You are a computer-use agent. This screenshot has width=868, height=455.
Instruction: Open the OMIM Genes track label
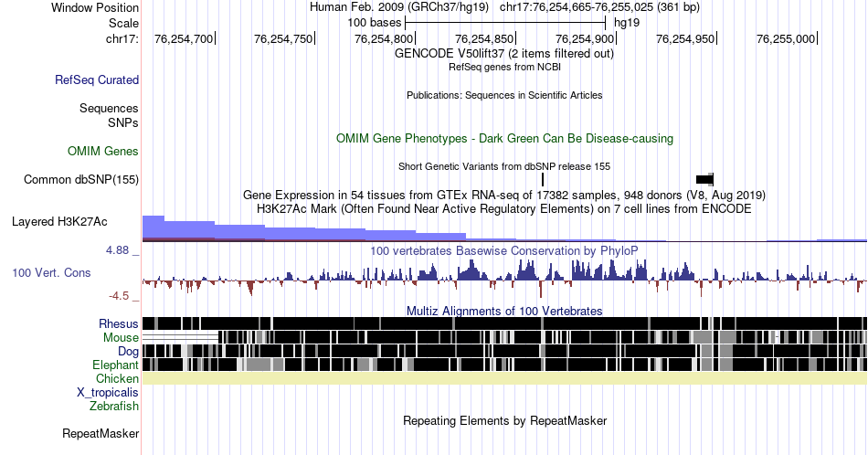pyautogui.click(x=103, y=151)
